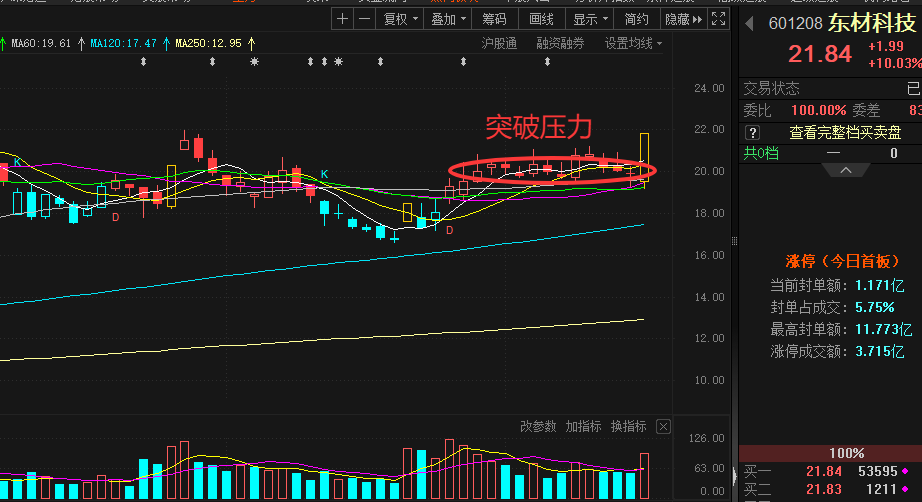Click 最高封单额 value 11.773亿
This screenshot has height=502, width=922.
click(883, 329)
